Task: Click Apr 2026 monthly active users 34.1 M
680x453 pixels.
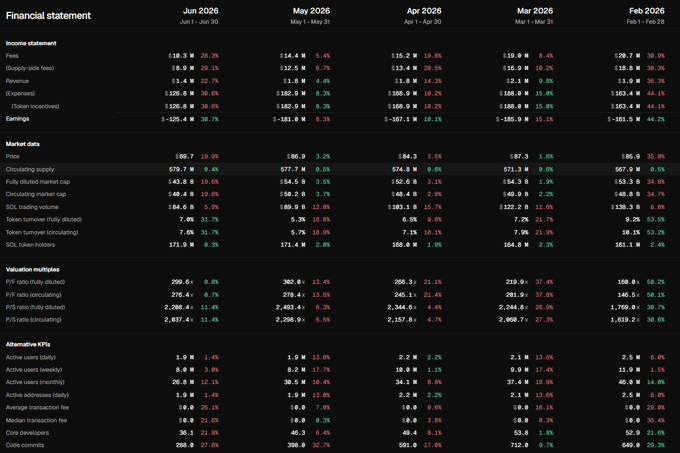Action: pos(406,382)
